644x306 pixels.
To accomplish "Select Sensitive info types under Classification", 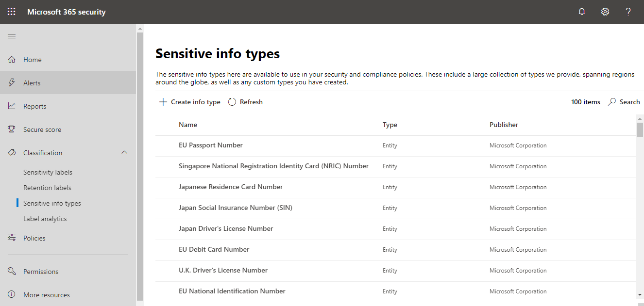I will point(52,203).
